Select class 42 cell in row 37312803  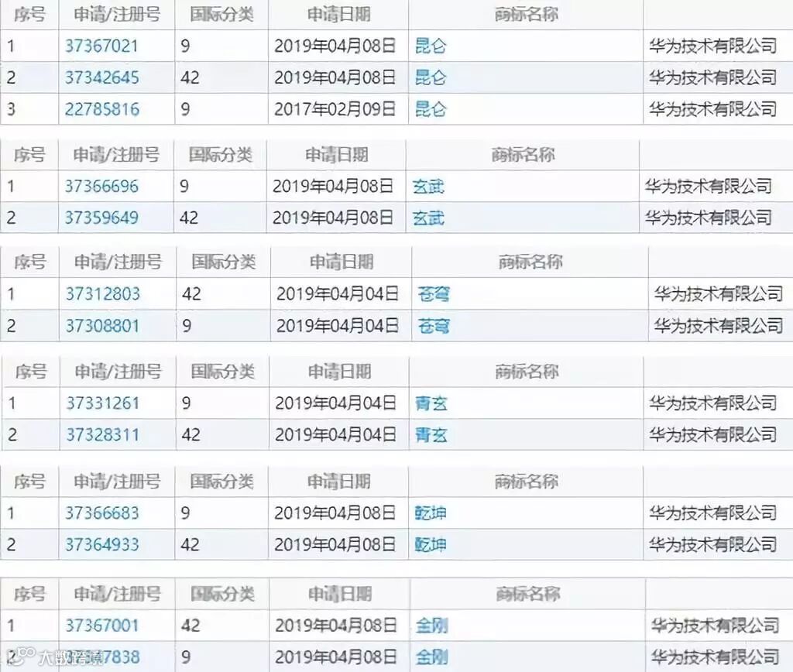coord(191,293)
